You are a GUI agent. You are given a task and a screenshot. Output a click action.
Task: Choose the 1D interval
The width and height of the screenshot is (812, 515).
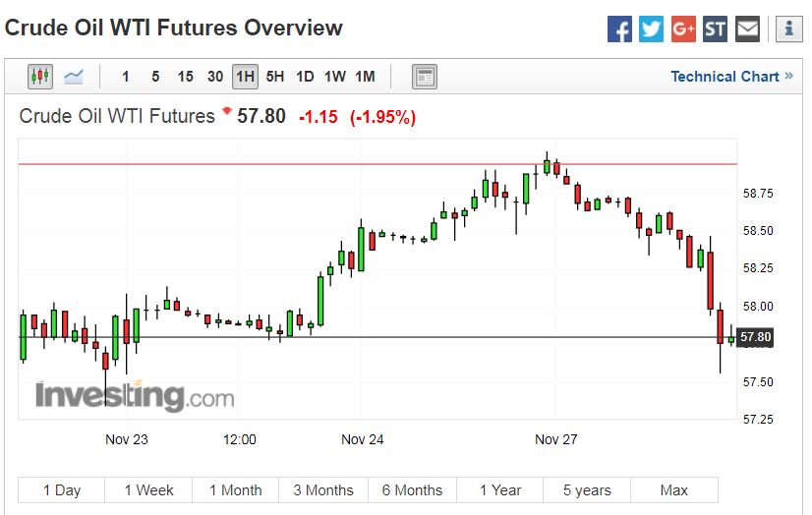pos(305,77)
